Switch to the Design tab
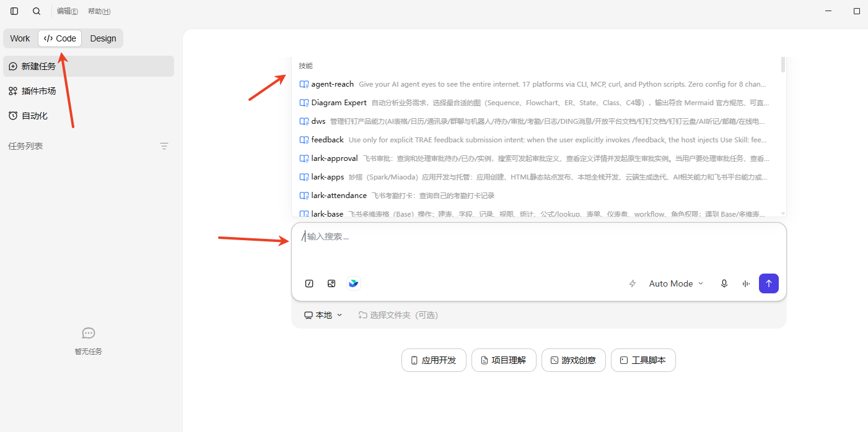The height and width of the screenshot is (432, 868). [103, 38]
